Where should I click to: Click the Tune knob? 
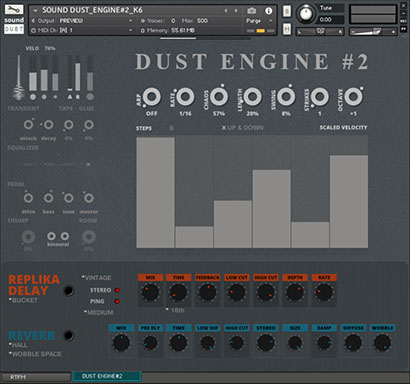pos(306,14)
